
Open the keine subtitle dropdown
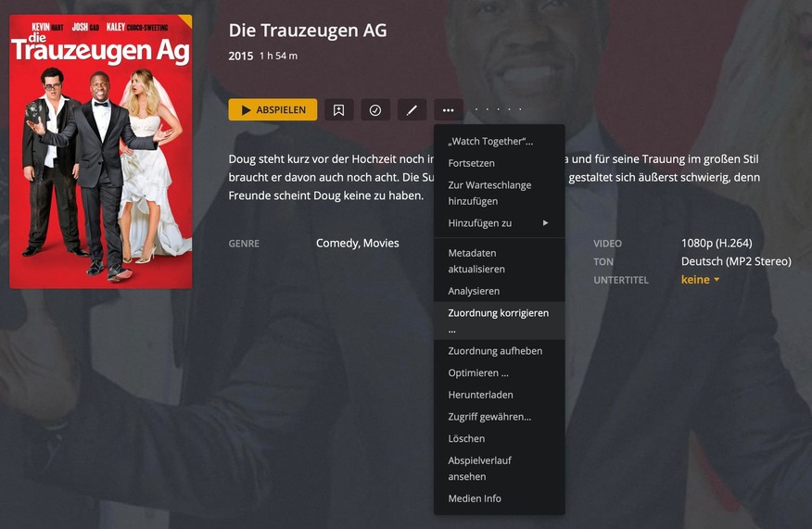(700, 280)
